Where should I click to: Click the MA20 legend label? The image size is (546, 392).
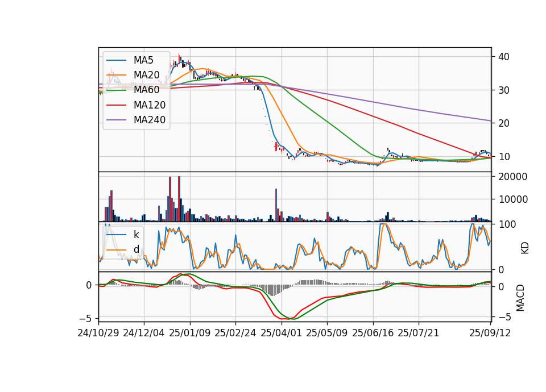[146, 75]
